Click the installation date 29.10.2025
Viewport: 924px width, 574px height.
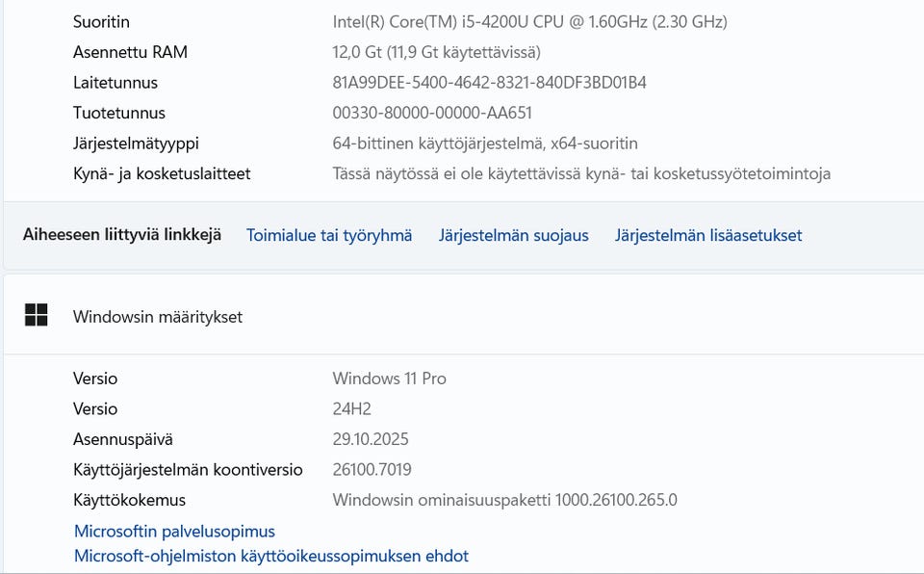coord(371,439)
